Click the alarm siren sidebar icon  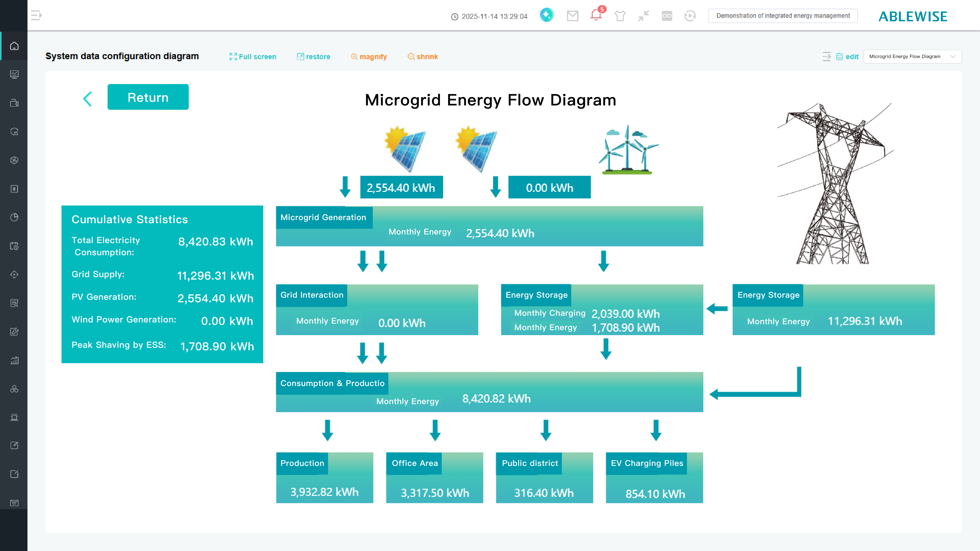coord(14,417)
